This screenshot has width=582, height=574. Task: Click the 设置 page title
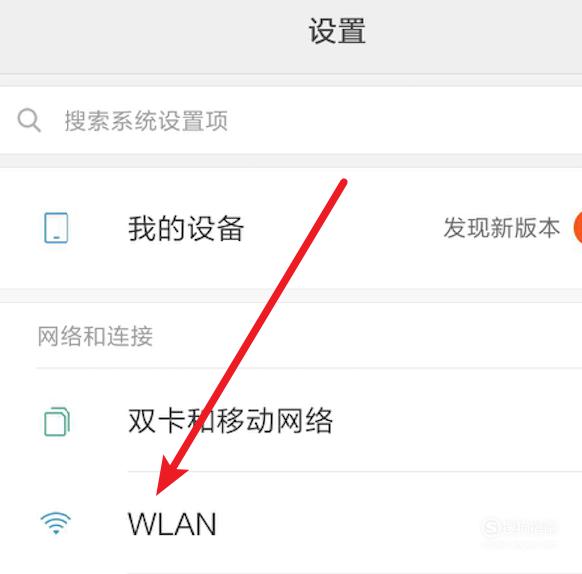(337, 31)
